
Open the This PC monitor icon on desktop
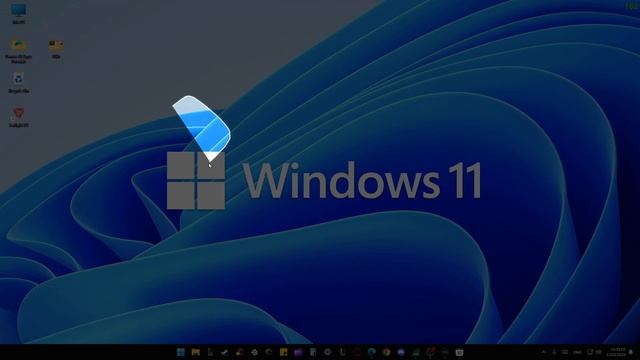pyautogui.click(x=18, y=10)
